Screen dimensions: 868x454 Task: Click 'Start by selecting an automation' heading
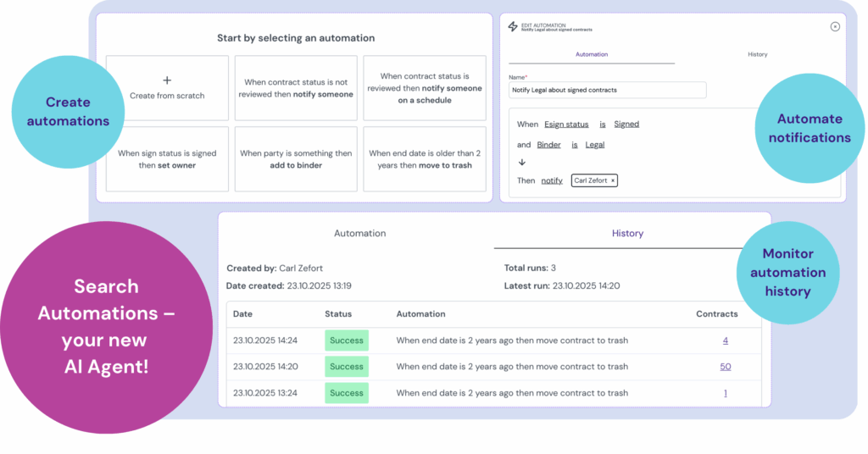pos(296,38)
